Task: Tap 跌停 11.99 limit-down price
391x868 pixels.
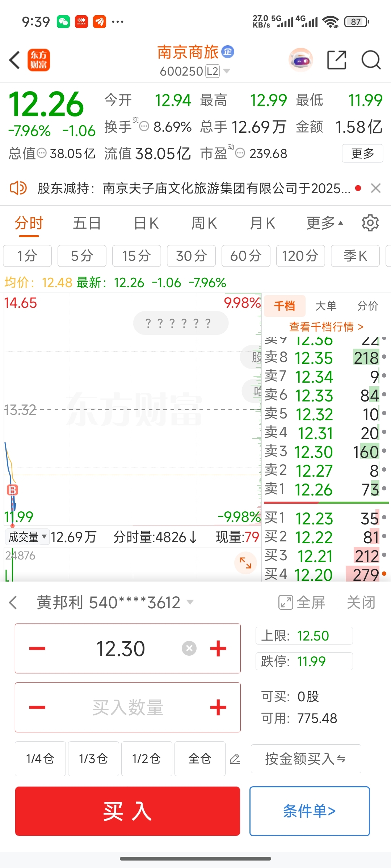Action: click(304, 661)
